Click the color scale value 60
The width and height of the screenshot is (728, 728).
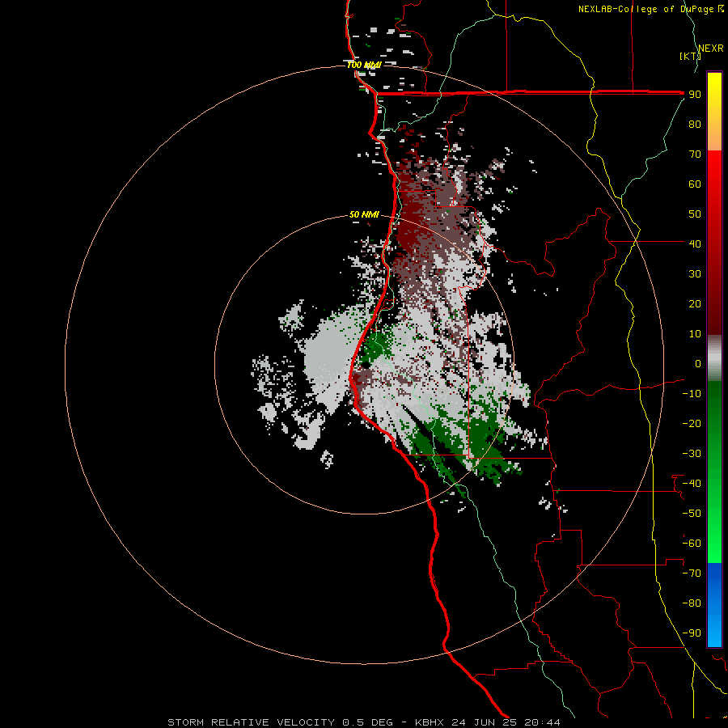point(695,184)
